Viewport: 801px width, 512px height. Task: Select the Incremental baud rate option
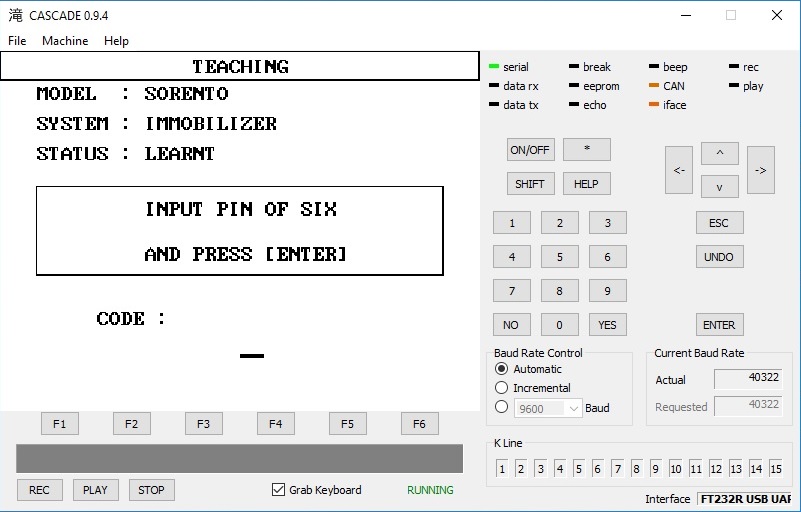coord(502,388)
